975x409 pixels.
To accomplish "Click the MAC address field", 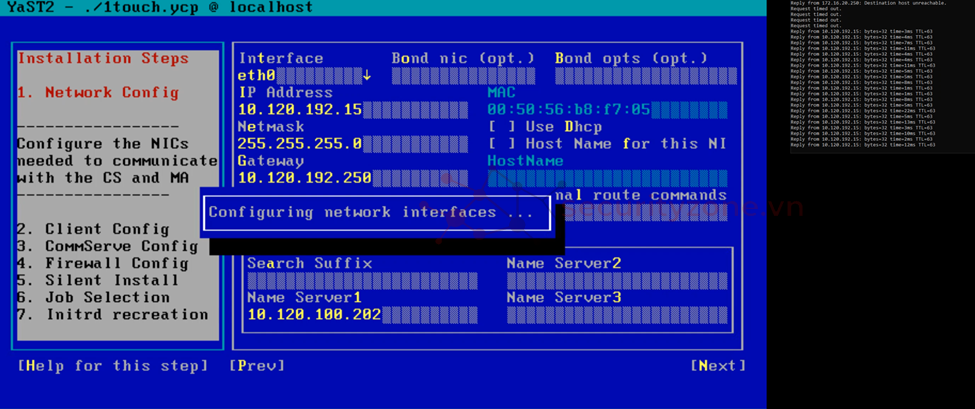I will pos(607,110).
